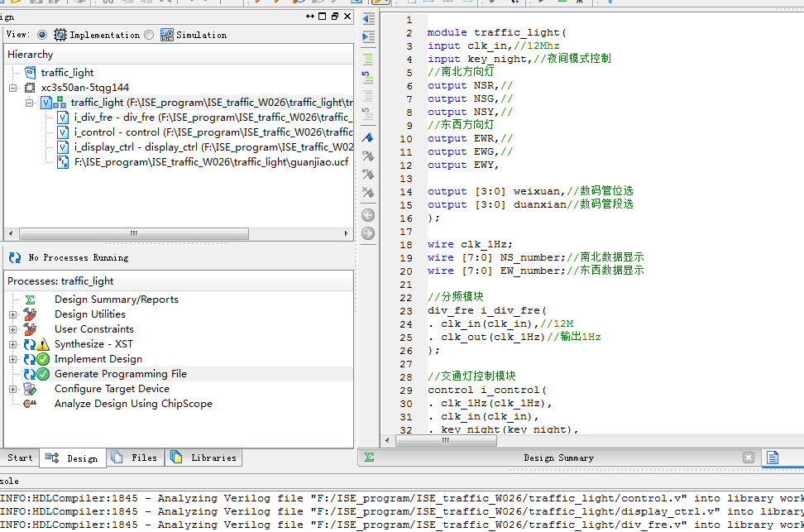Toggle bookmark with the blue flag icon
The image size is (804, 532).
click(x=367, y=137)
